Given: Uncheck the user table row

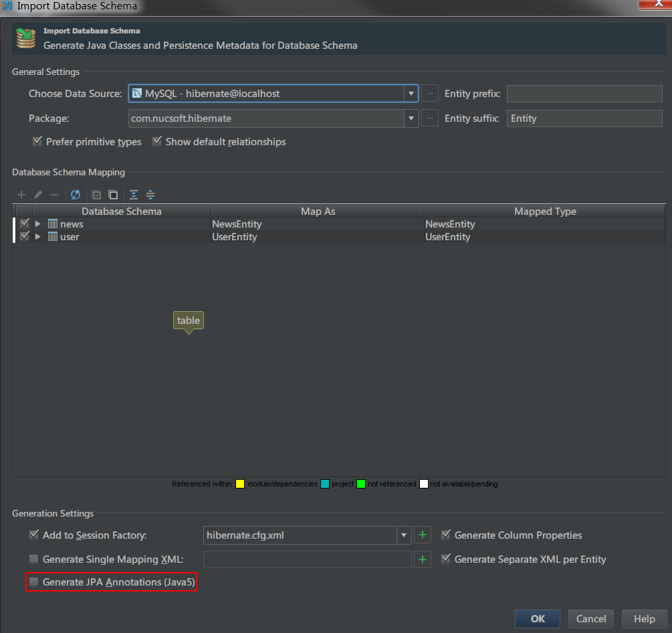Looking at the screenshot, I should point(25,236).
